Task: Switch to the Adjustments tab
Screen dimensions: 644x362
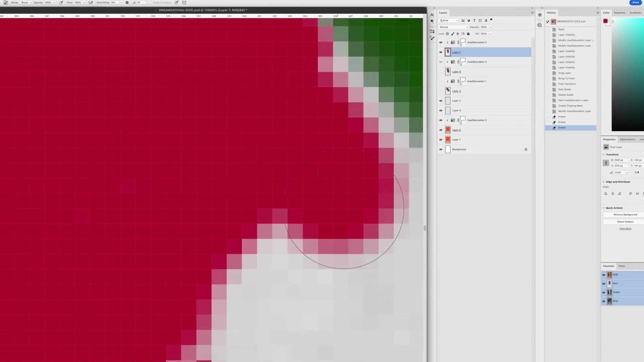Action: pos(628,139)
